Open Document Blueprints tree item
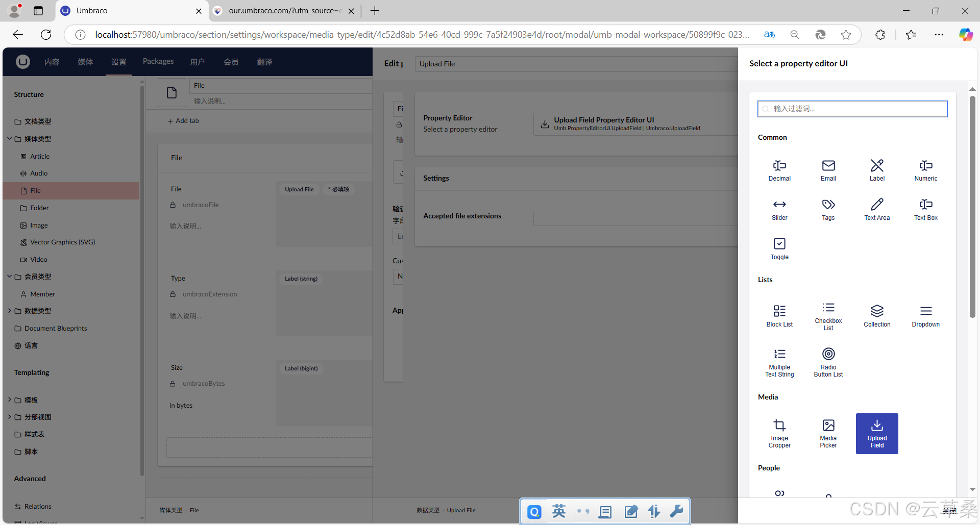The height and width of the screenshot is (525, 980). tap(56, 328)
